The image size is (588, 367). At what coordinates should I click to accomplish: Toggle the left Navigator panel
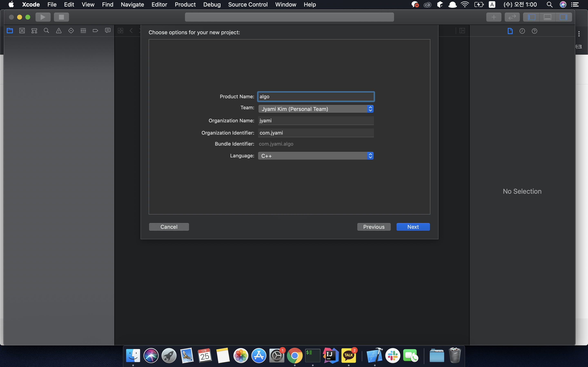[531, 17]
